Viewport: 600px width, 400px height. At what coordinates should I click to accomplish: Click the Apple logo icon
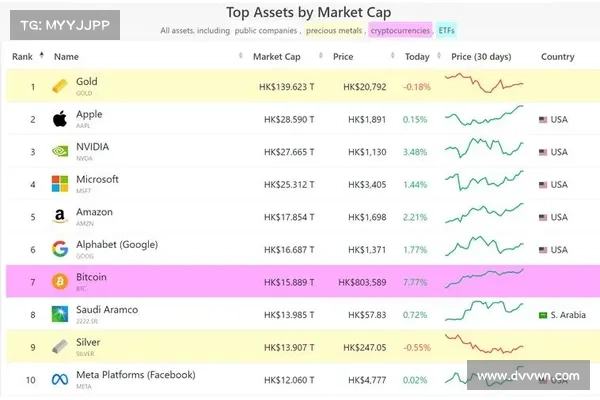pyautogui.click(x=59, y=119)
